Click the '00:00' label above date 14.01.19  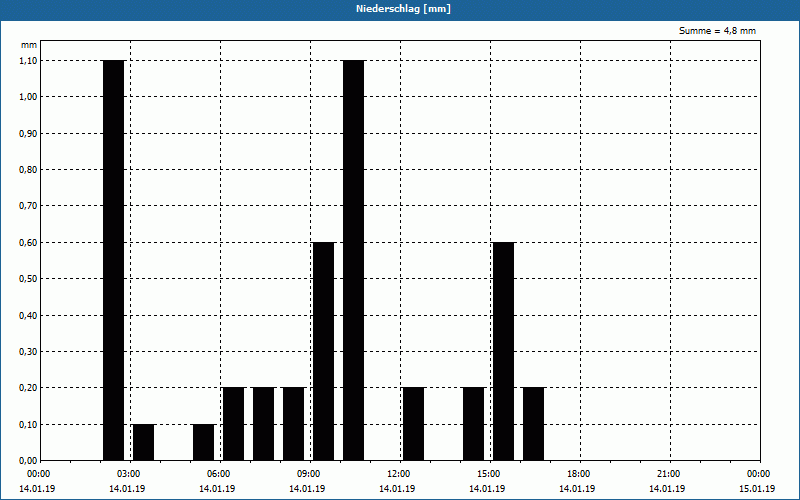point(39,474)
